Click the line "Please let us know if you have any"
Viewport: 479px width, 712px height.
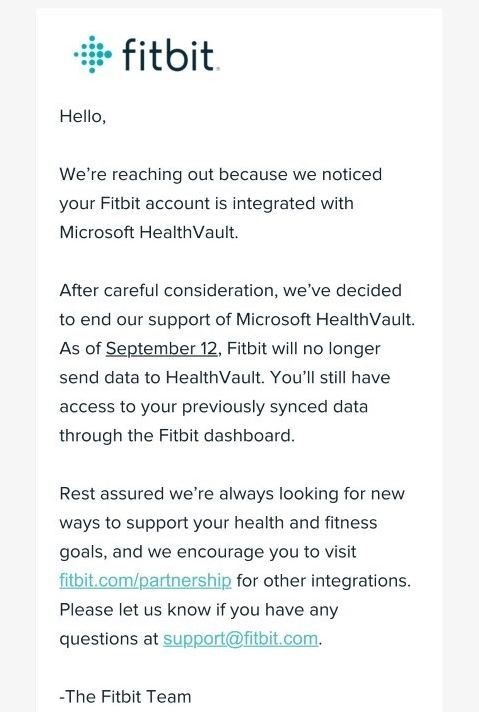click(199, 609)
